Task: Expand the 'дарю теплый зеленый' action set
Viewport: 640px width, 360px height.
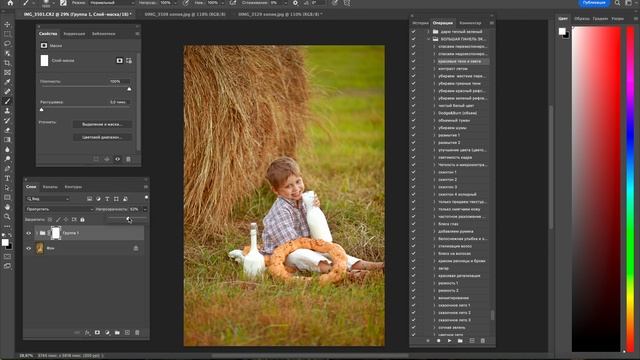Action: click(x=428, y=32)
